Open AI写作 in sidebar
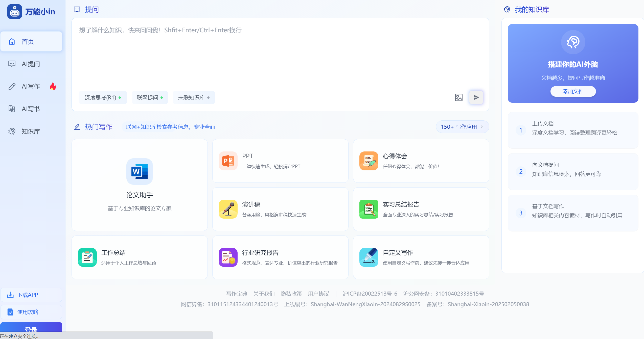This screenshot has height=339, width=644. (31, 86)
